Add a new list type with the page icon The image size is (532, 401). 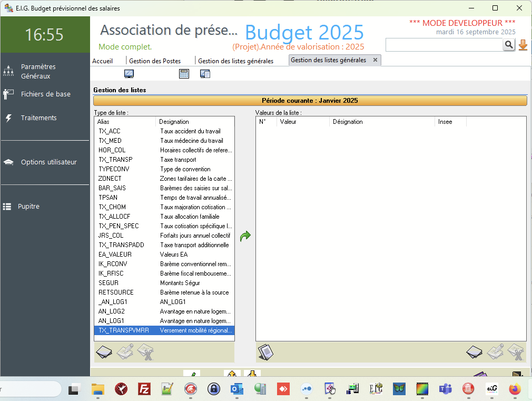click(x=104, y=352)
